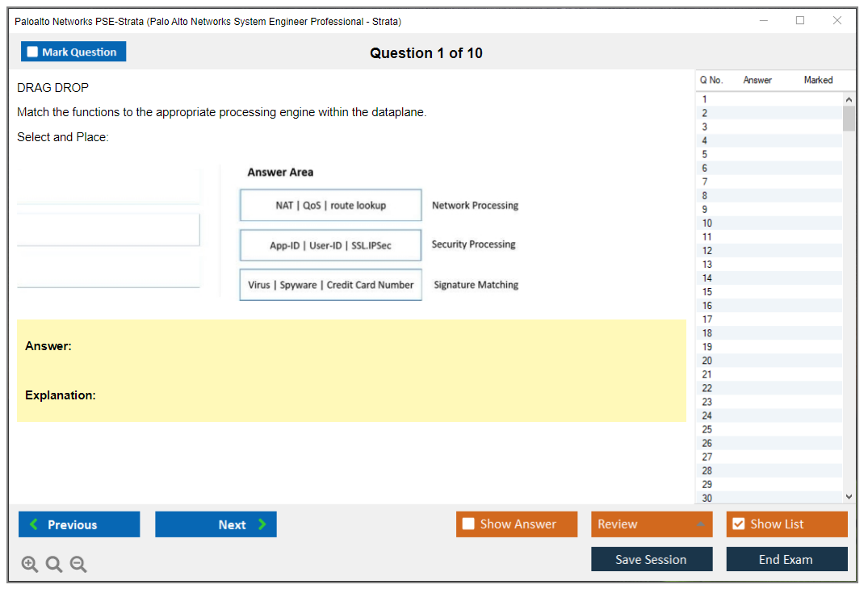Viewport: 868px width, 593px height.
Task: Select question 25 in the question list
Action: click(707, 429)
